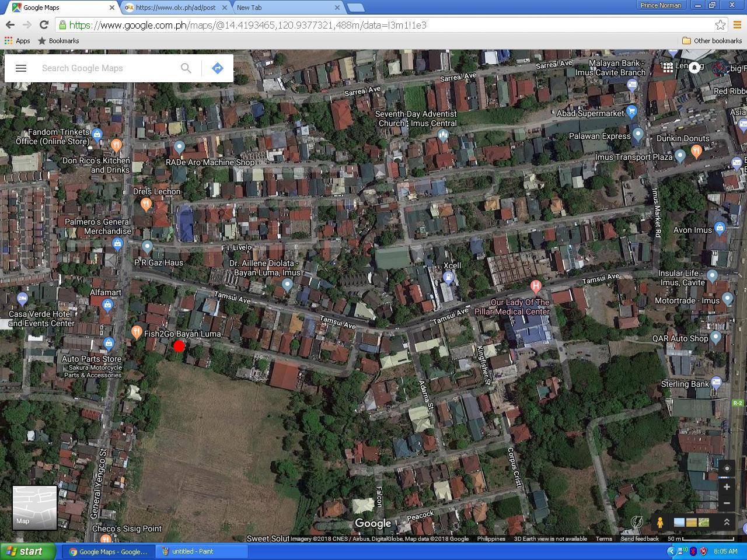Select the P R Gaz Haus pin
The height and width of the screenshot is (560, 747).
(147, 247)
